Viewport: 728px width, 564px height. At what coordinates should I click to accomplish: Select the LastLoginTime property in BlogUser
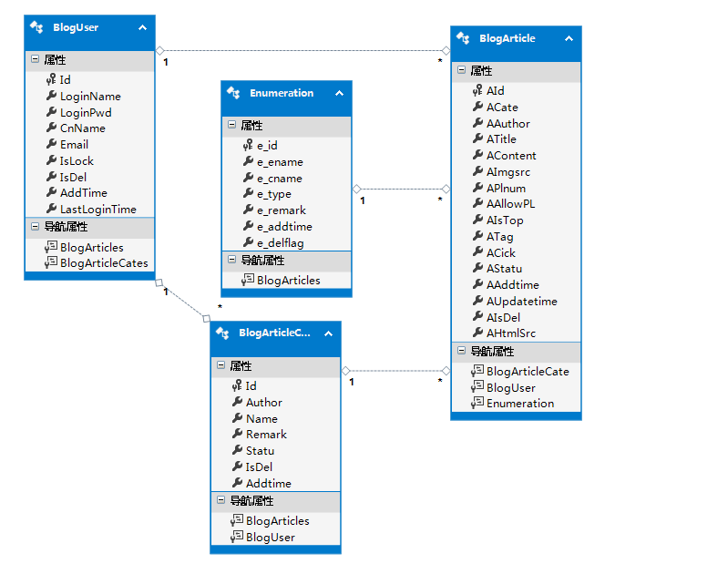97,210
